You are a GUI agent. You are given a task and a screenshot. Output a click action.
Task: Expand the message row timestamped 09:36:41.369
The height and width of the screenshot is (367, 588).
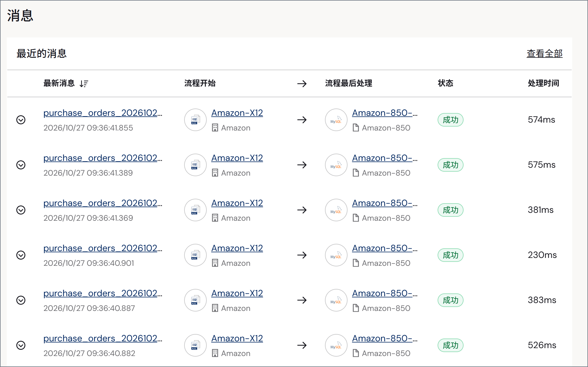point(21,210)
